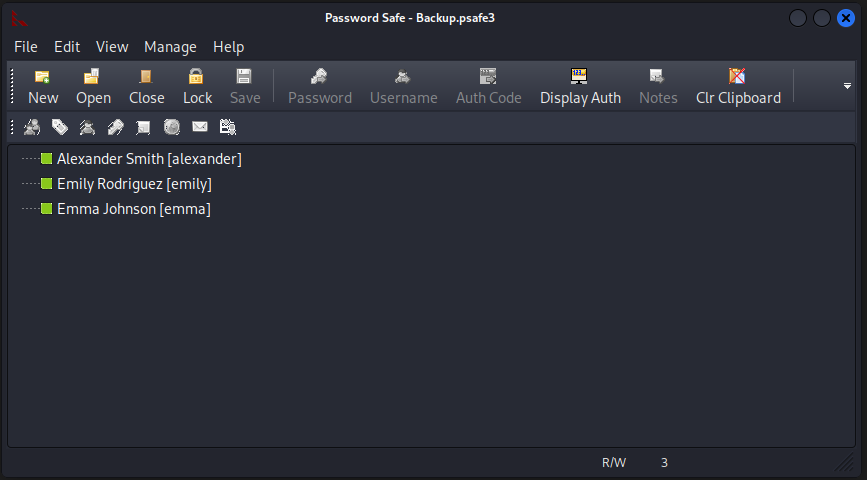Viewport: 867px width, 480px height.
Task: Maximize the Password Safe window
Action: click(x=822, y=18)
